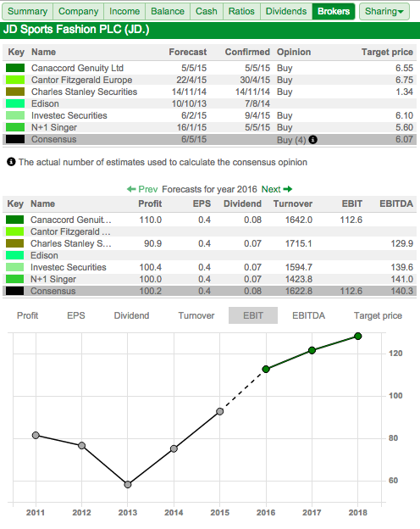Click the Consensus opinion Buy (4)

291,140
